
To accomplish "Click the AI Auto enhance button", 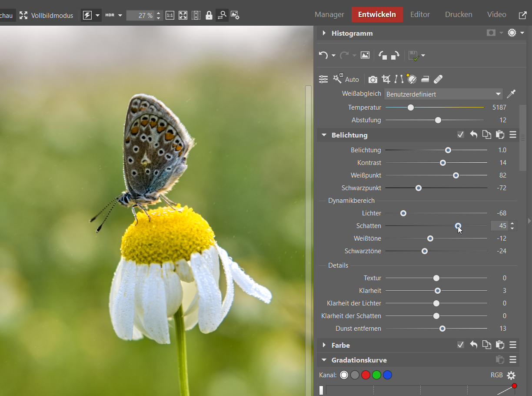I will pos(346,79).
